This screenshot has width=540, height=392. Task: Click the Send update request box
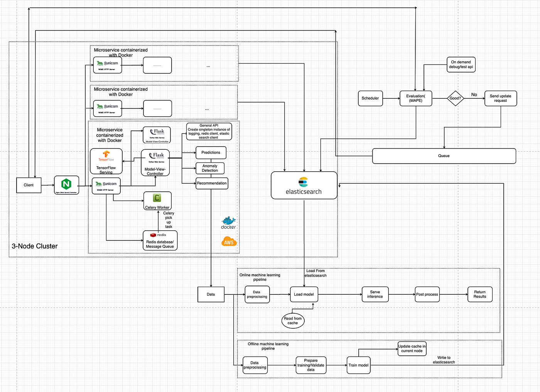[x=500, y=98]
